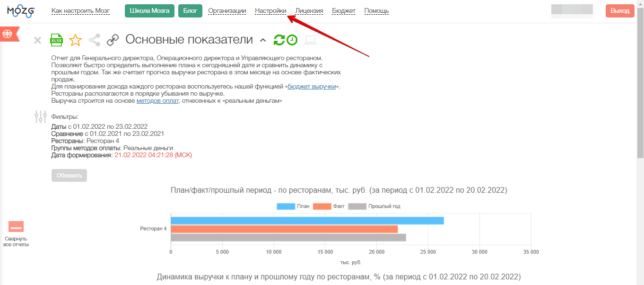Click Группы методов оплаты filter line

click(112, 148)
